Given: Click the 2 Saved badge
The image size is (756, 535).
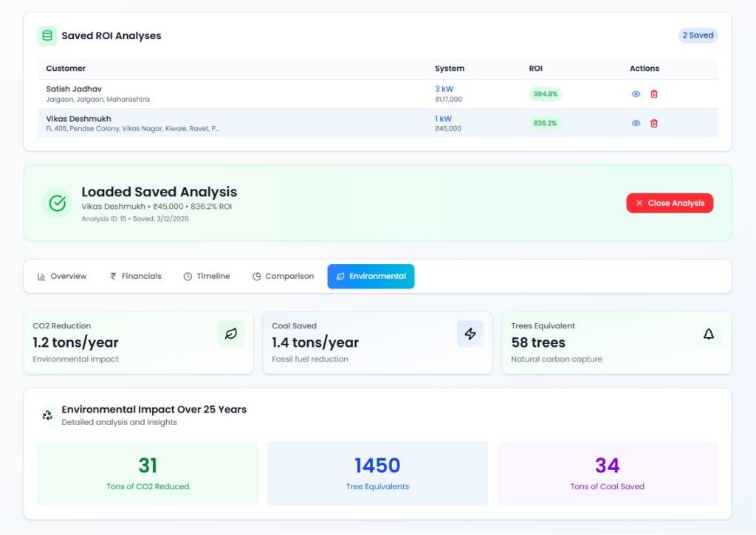Looking at the screenshot, I should point(698,35).
